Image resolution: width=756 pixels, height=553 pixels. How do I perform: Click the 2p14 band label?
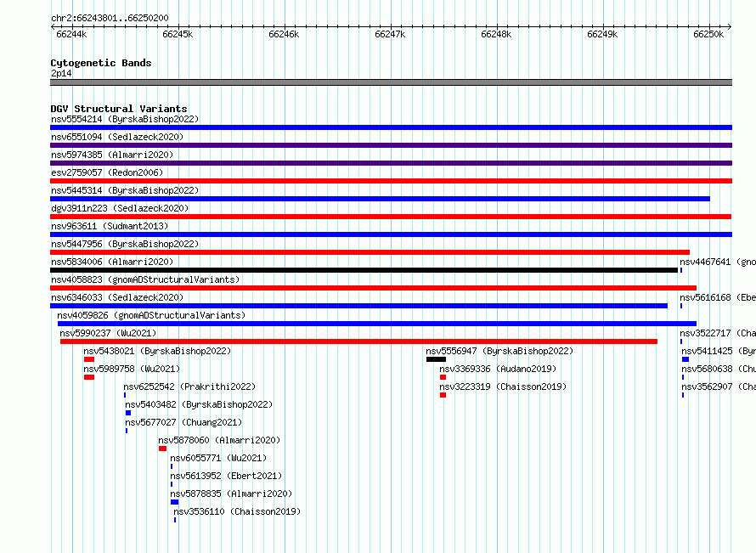(x=61, y=73)
